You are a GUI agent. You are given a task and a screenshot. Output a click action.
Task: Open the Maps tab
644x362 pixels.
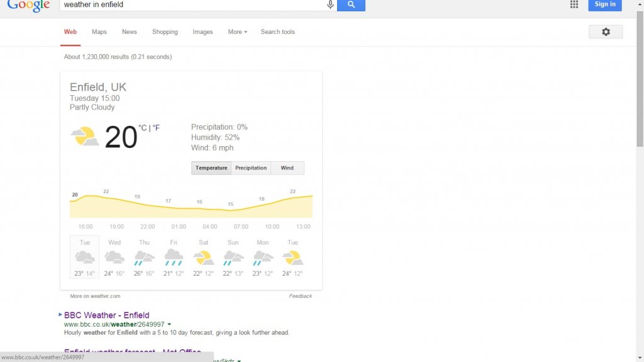point(99,31)
